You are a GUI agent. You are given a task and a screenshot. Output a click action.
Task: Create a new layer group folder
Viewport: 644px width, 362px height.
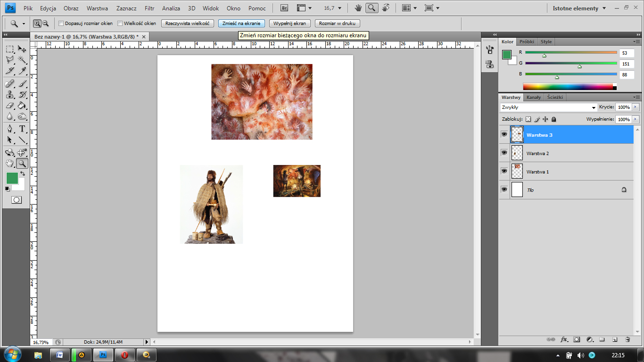point(602,339)
